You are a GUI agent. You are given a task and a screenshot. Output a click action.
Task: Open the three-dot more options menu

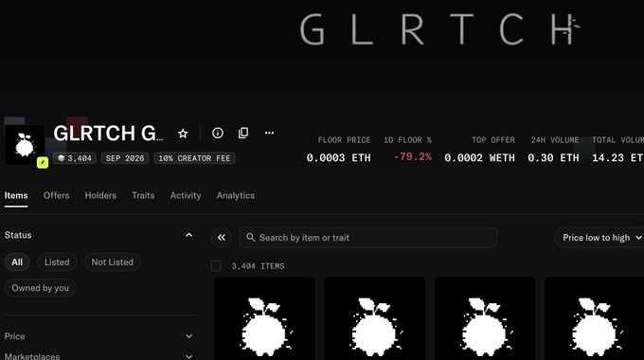(269, 133)
